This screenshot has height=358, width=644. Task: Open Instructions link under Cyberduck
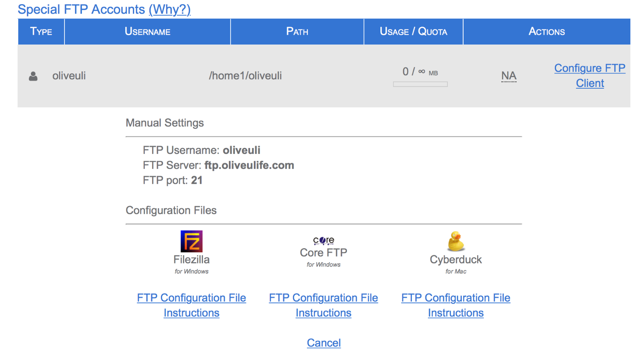click(456, 313)
